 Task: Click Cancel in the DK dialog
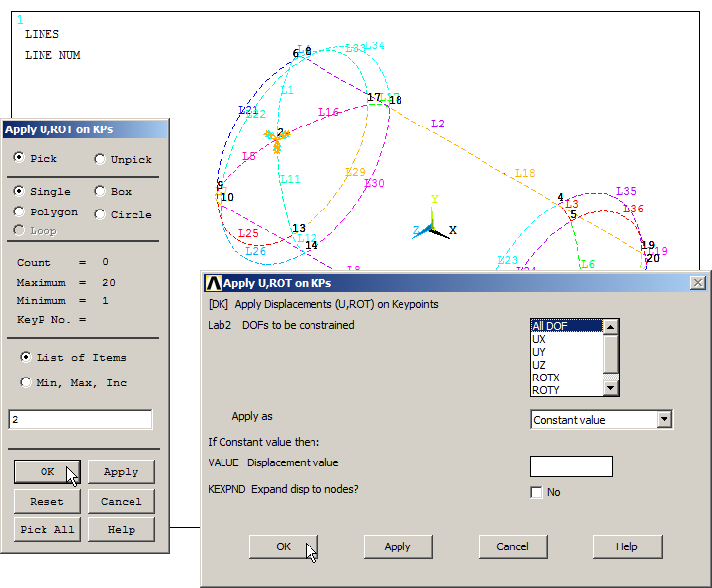[512, 546]
